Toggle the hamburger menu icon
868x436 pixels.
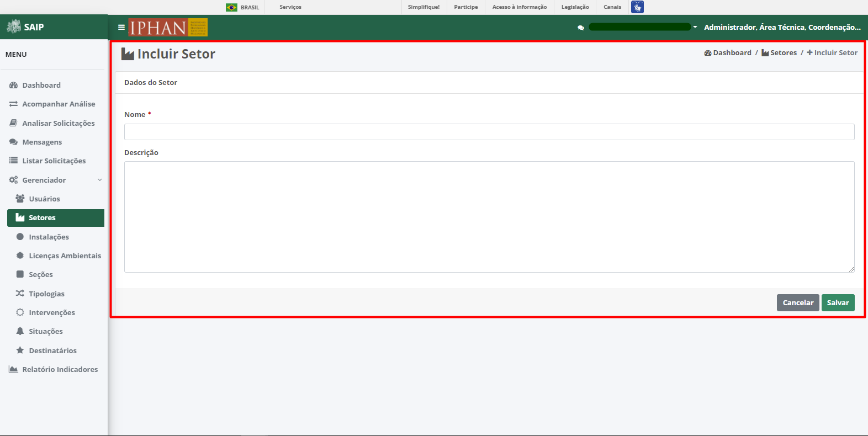121,27
